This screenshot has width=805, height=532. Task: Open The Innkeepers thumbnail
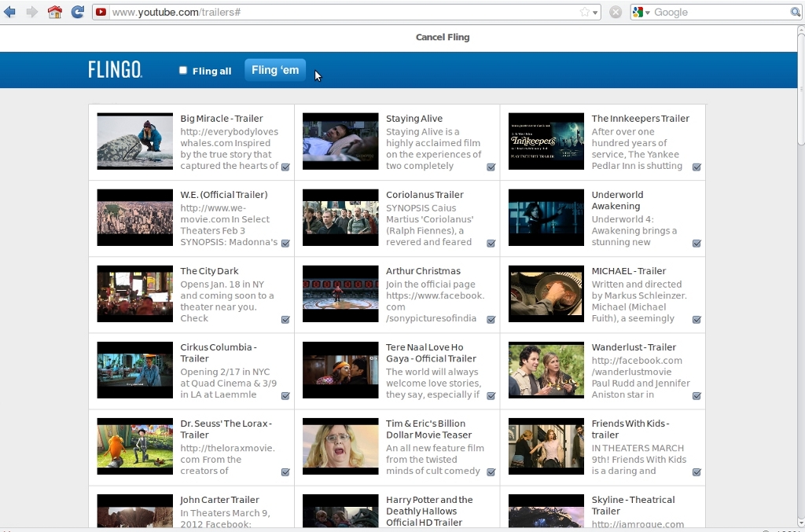546,141
